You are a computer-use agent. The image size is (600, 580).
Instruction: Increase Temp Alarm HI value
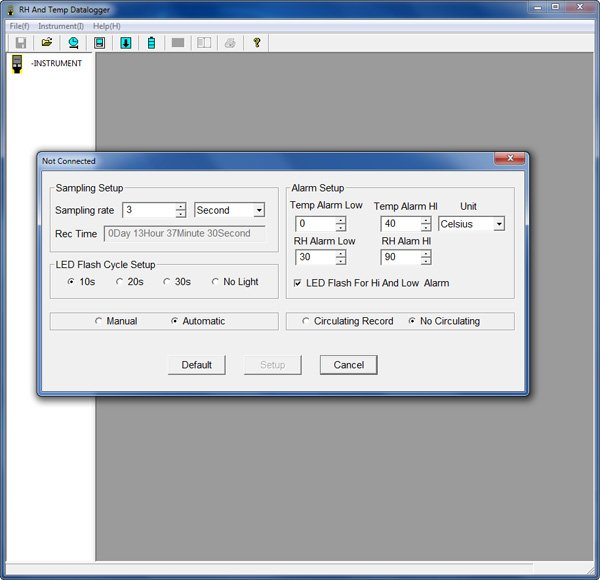426,220
